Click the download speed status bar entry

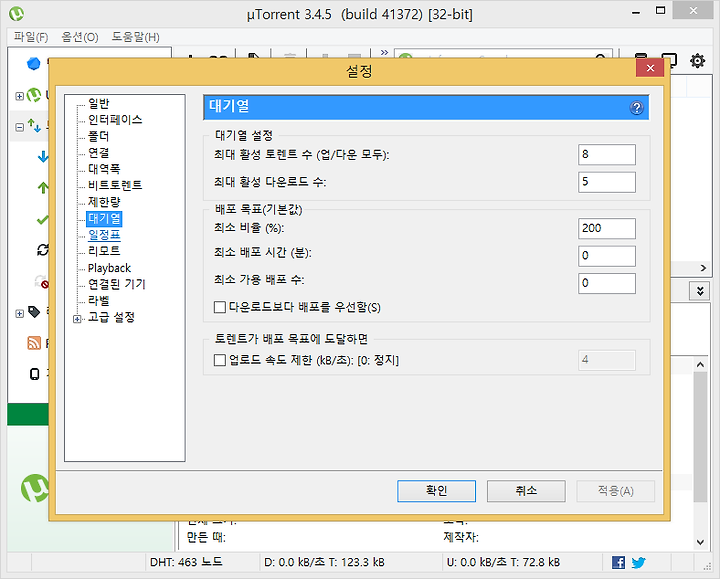click(x=324, y=562)
